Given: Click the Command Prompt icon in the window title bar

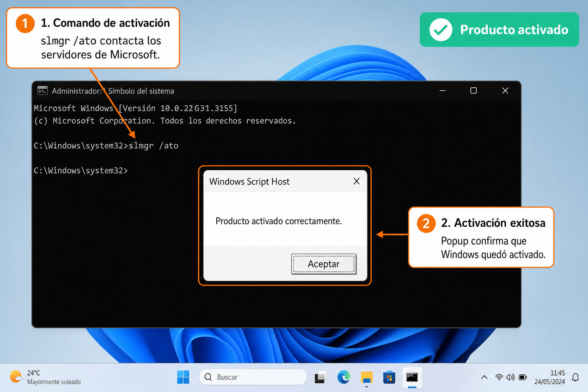Looking at the screenshot, I should click(42, 91).
